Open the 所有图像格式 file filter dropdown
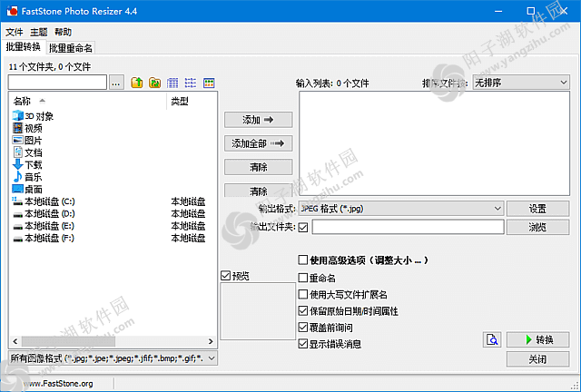The height and width of the screenshot is (392, 581). tap(113, 358)
